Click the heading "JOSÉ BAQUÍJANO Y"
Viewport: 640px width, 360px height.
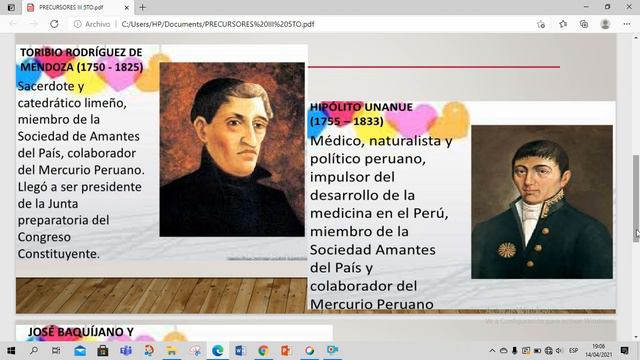(81, 332)
